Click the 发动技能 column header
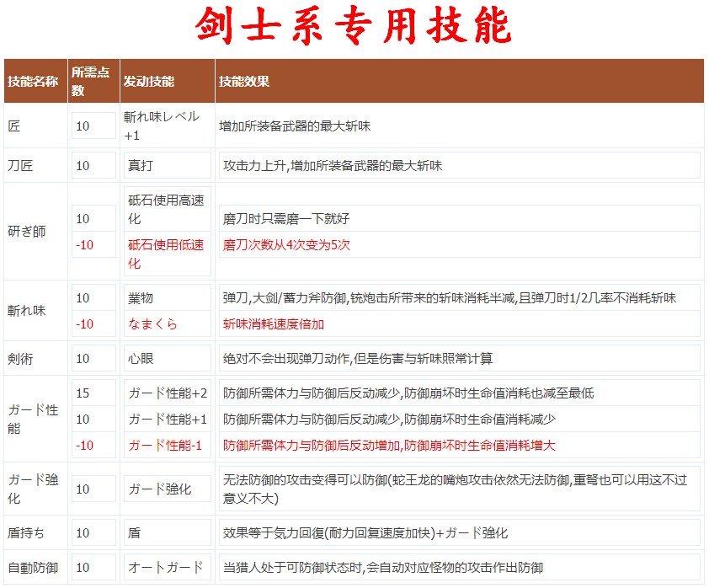709x588 pixels. tap(168, 81)
